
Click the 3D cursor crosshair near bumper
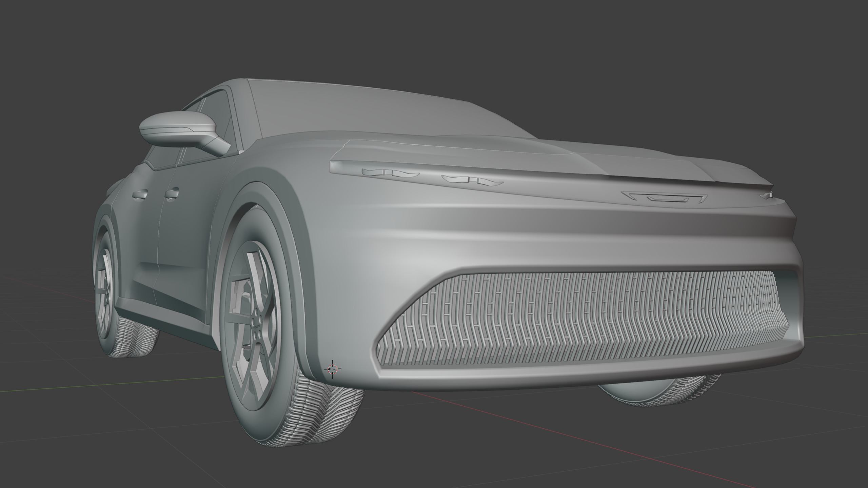click(332, 369)
